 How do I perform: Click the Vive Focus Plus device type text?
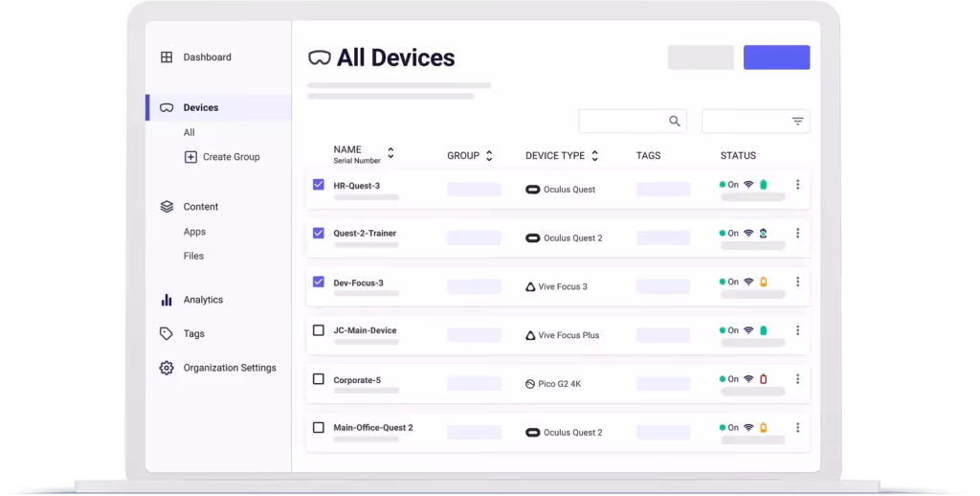568,335
